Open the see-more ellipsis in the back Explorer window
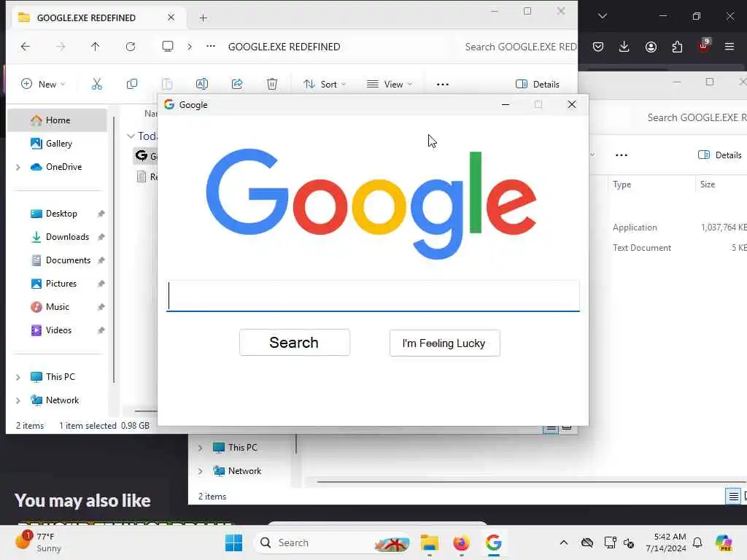The width and height of the screenshot is (747, 560). 622,155
